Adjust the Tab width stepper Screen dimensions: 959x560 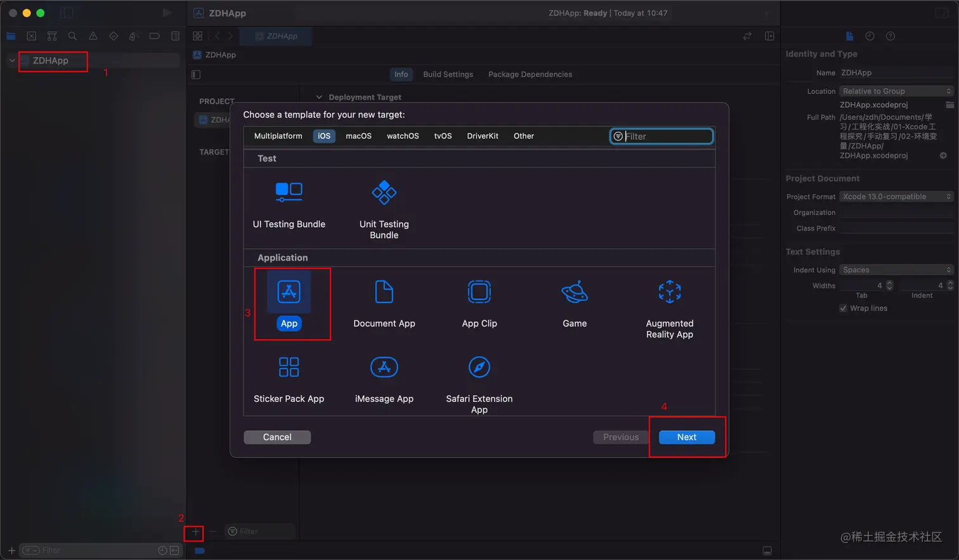tap(889, 285)
